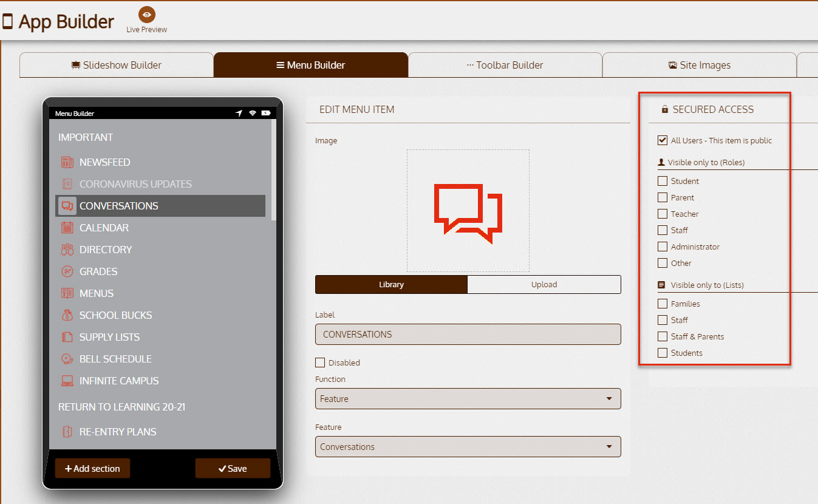Viewport: 818px width, 504px height.
Task: Check the Student role checkbox
Action: click(663, 181)
